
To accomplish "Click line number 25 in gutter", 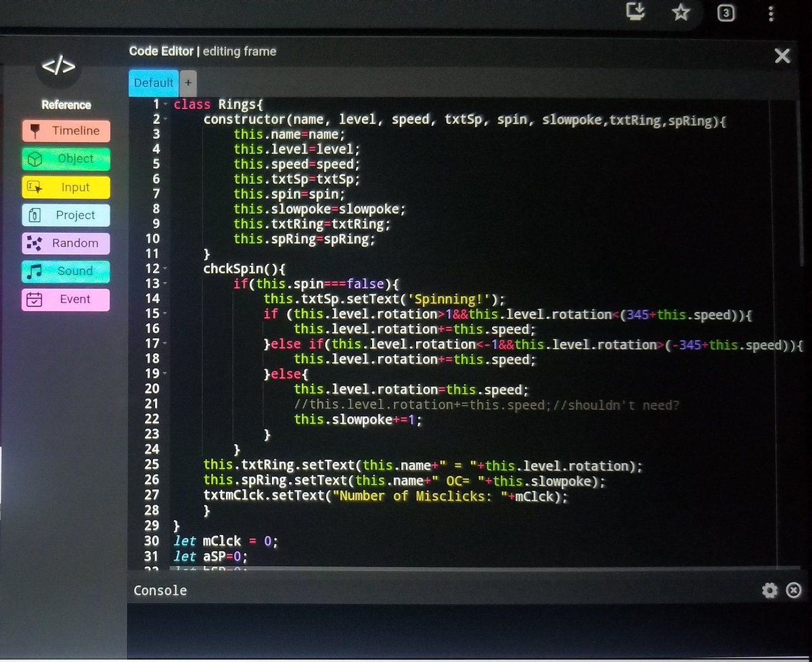I will [x=152, y=465].
